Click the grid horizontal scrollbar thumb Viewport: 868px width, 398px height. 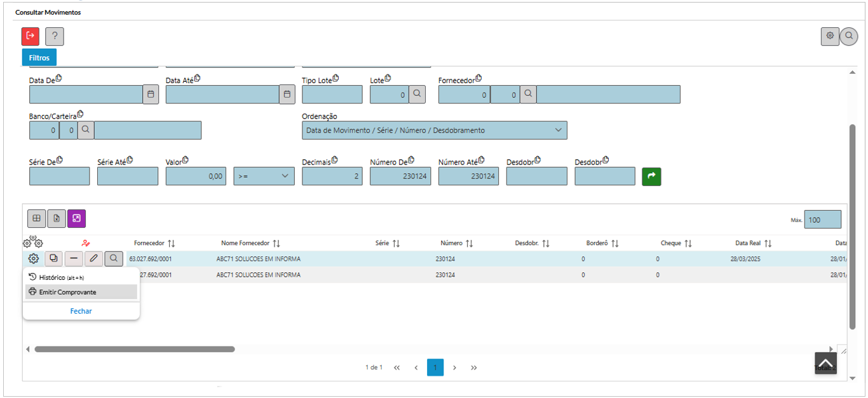pos(134,349)
